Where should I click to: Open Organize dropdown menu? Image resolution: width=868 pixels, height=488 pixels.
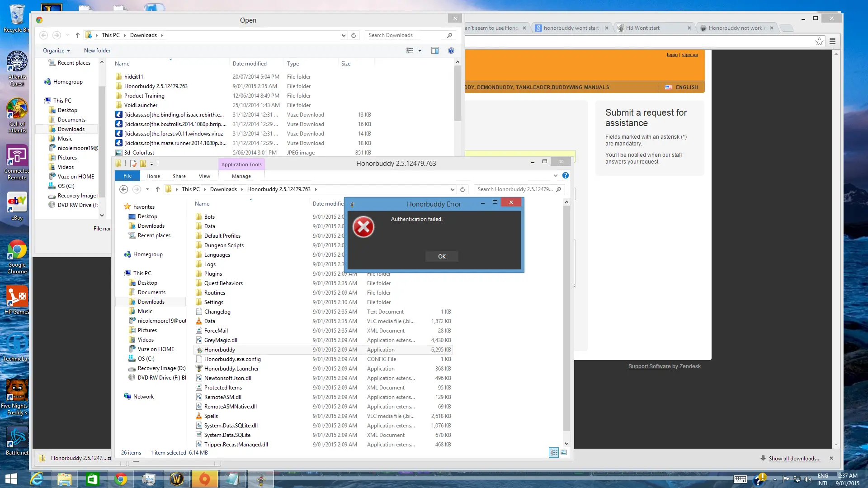(x=57, y=51)
